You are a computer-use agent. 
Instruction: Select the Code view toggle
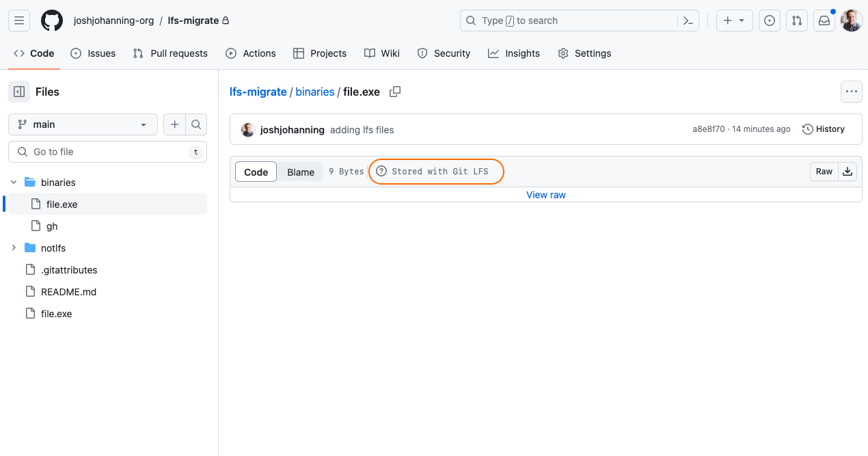[x=256, y=172]
